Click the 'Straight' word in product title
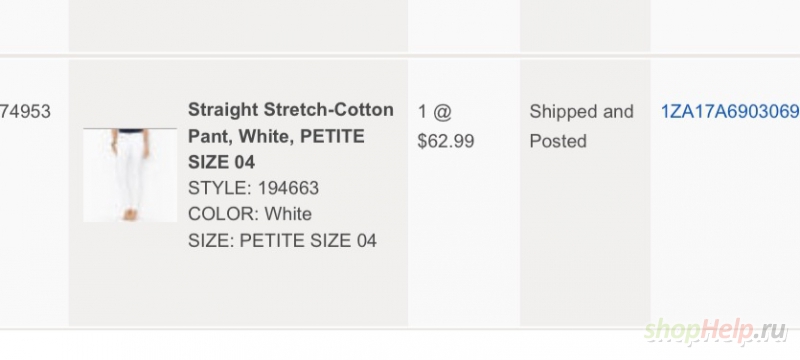The image size is (800, 360). (x=223, y=111)
